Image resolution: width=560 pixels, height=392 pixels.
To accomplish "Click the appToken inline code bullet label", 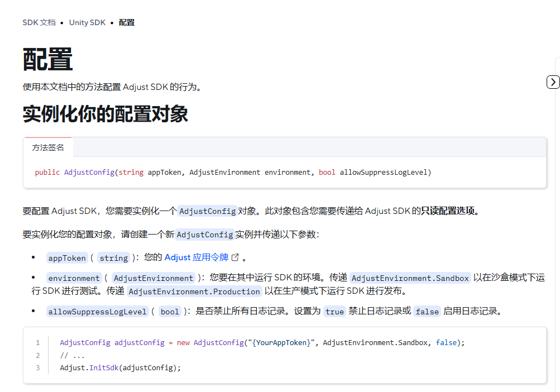I will [67, 258].
